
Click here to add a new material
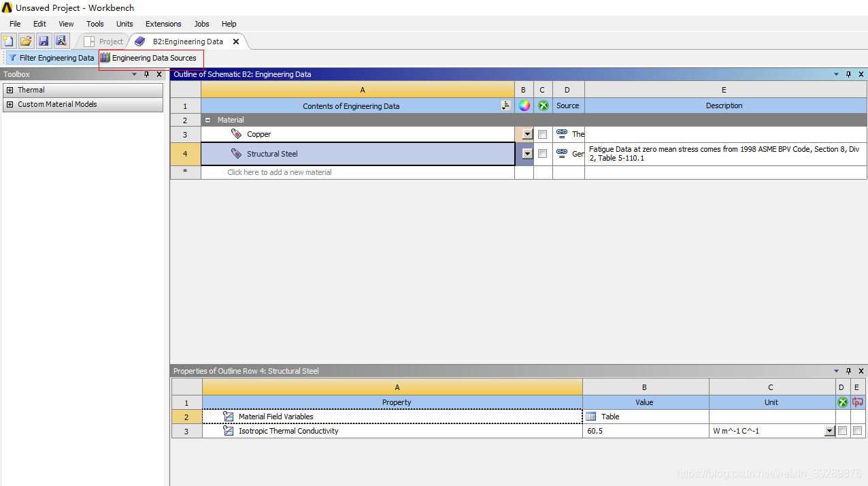280,172
